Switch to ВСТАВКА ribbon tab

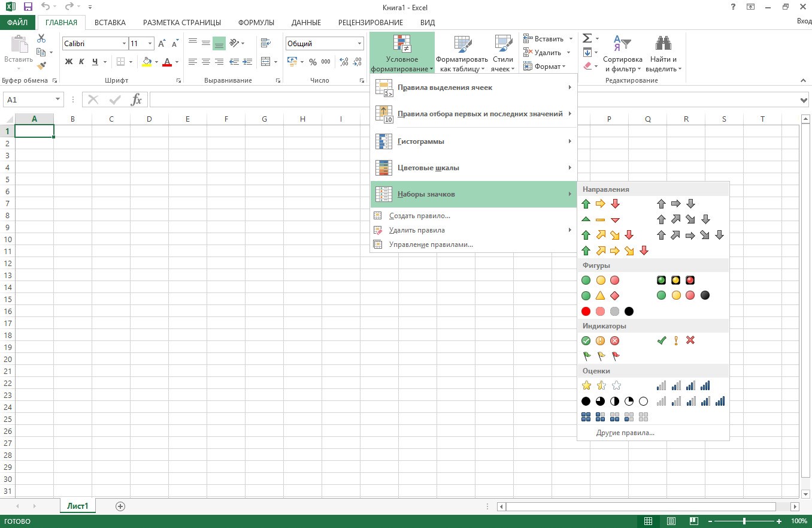pos(110,22)
